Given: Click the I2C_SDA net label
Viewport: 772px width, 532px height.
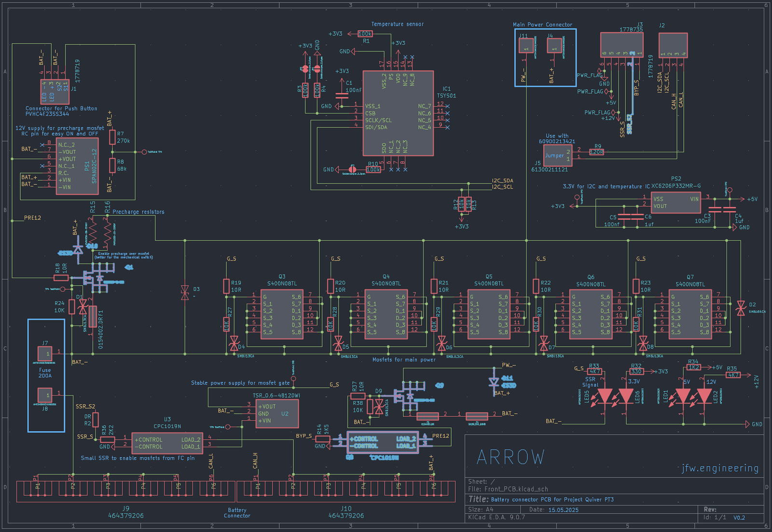Looking at the screenshot, I should (x=503, y=181).
